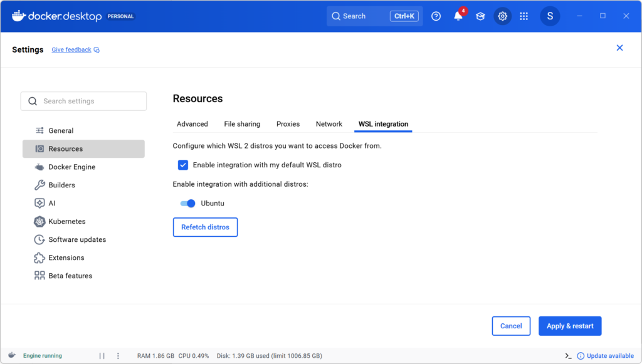
Task: Click the Give feedback link
Action: [x=71, y=49]
